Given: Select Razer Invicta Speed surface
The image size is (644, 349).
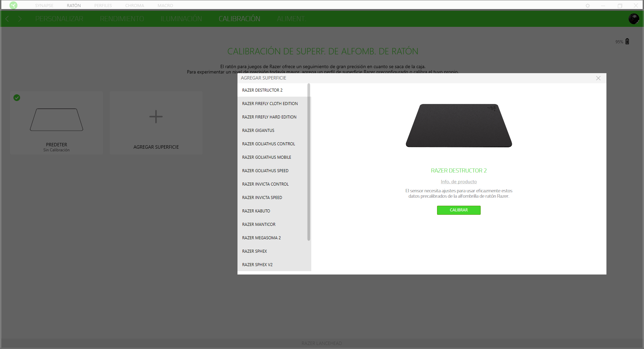Looking at the screenshot, I should (272, 197).
